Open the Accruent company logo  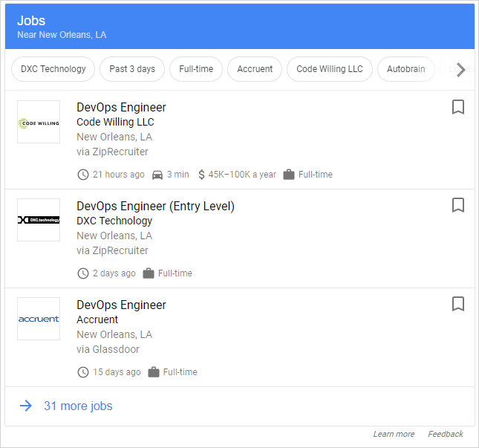coord(39,319)
